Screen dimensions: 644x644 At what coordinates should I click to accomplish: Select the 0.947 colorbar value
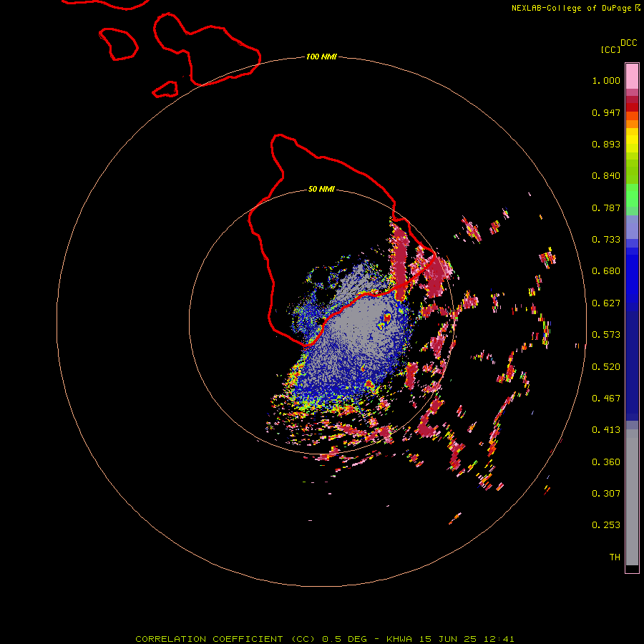606,112
